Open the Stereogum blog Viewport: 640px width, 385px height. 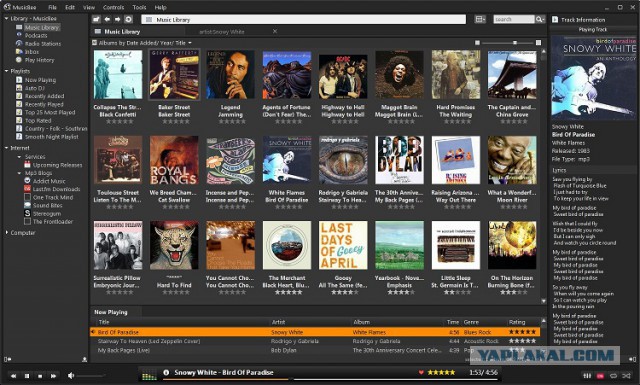coord(47,214)
